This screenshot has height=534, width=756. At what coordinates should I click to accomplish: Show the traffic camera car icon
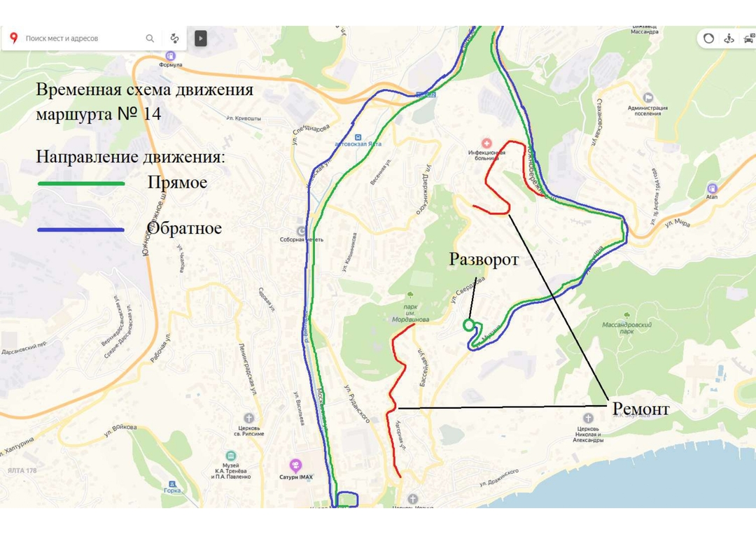[748, 38]
